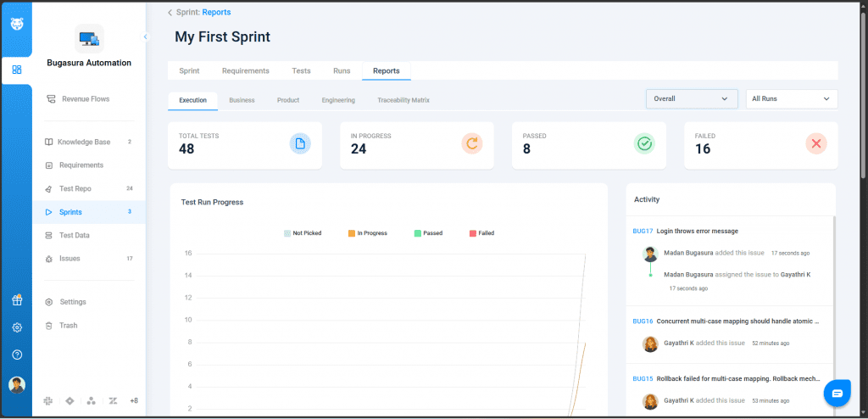Screen dimensions: 868x419
Task: Switch to the Requirements tab
Action: 245,70
